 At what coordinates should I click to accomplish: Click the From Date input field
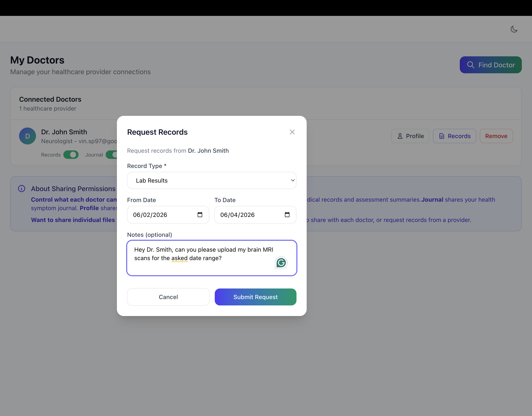click(x=168, y=215)
